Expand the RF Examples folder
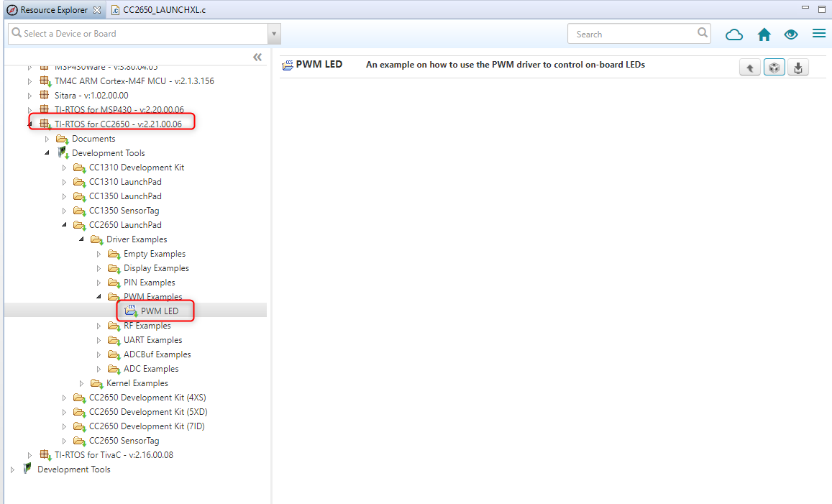Screen dimensions: 832x504 click(x=99, y=326)
